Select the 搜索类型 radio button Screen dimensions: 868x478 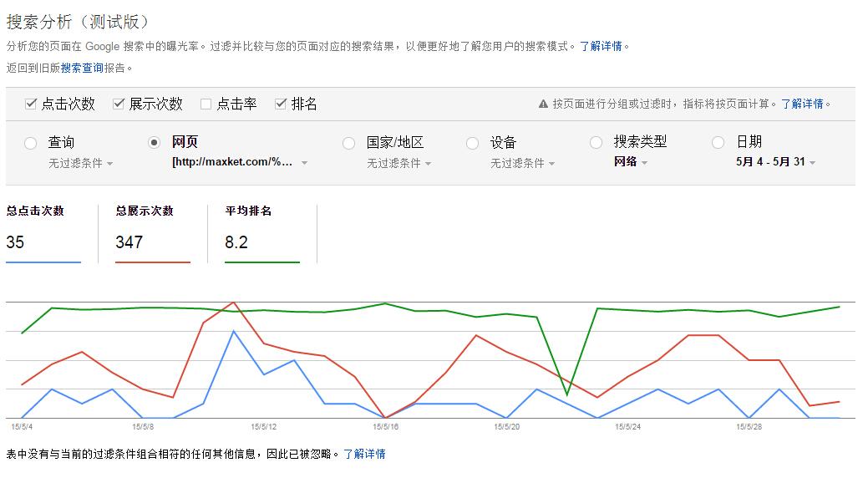596,143
